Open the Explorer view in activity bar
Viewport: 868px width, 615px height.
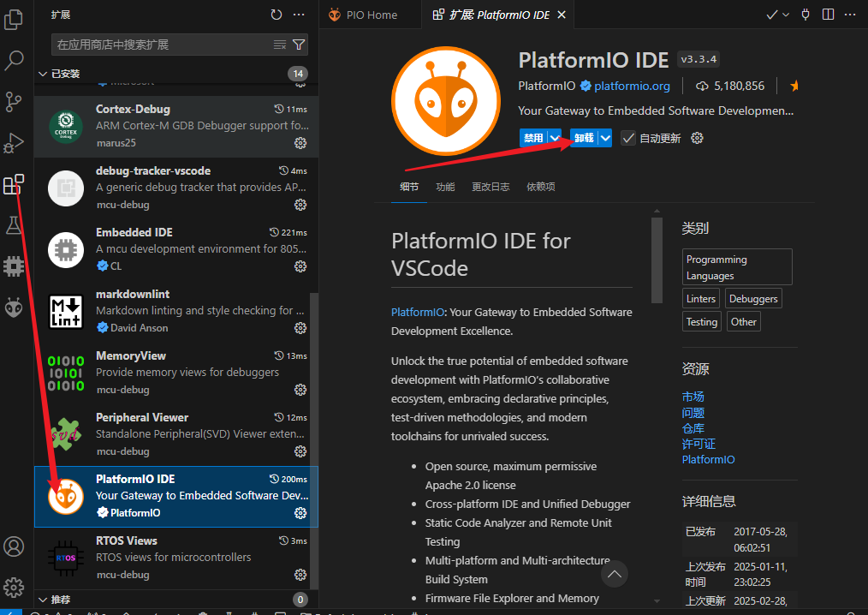pos(14,19)
